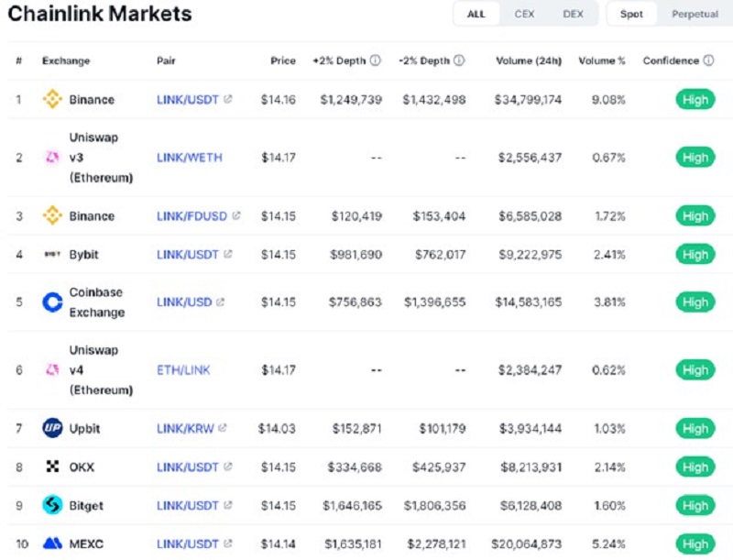Image resolution: width=733 pixels, height=560 pixels.
Task: Click the Uniswap v3 (Ethereum) exchange name
Action: [101, 158]
